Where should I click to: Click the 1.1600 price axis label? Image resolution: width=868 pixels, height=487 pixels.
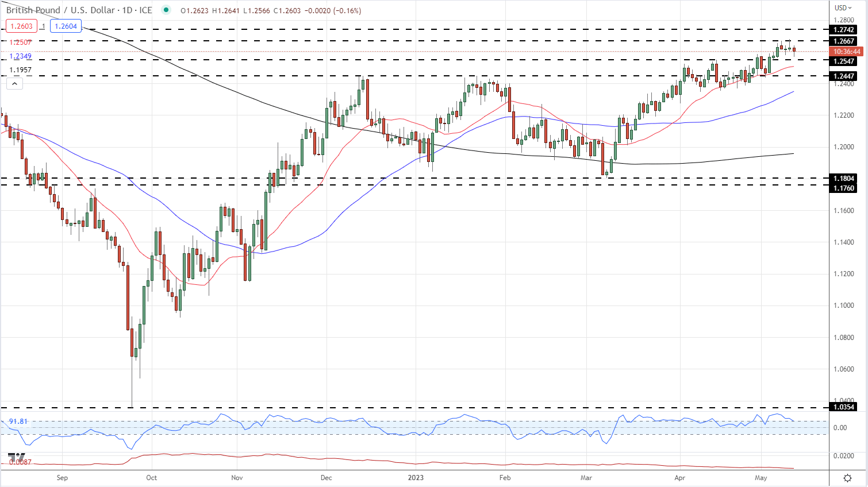pos(844,211)
